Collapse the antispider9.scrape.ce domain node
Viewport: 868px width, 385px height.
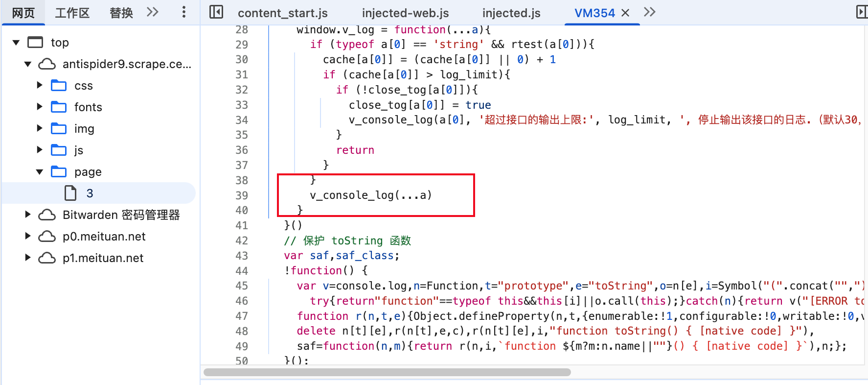coord(28,64)
